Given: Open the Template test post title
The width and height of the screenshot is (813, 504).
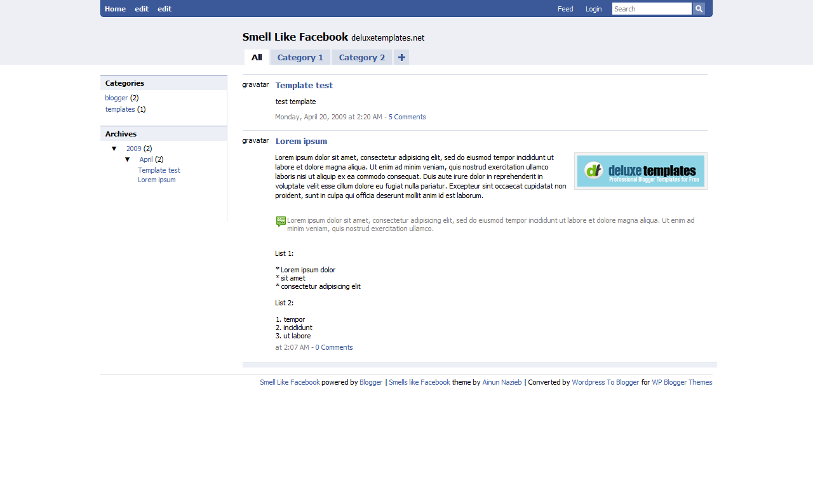Looking at the screenshot, I should coord(304,85).
